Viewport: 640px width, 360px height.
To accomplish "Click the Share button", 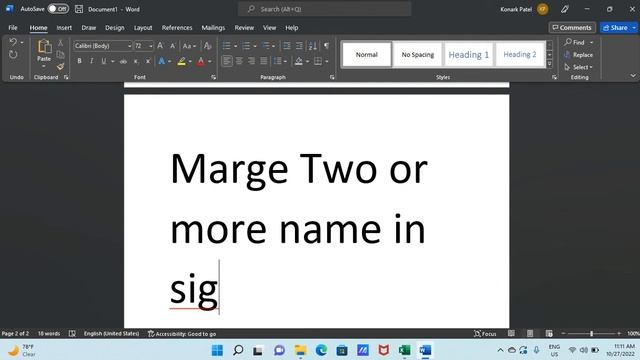I will (x=615, y=28).
